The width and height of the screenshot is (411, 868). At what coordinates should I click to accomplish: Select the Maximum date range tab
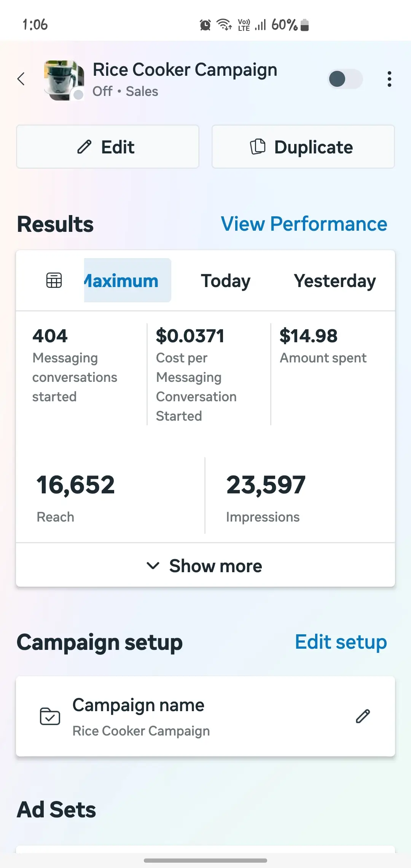[x=127, y=281]
